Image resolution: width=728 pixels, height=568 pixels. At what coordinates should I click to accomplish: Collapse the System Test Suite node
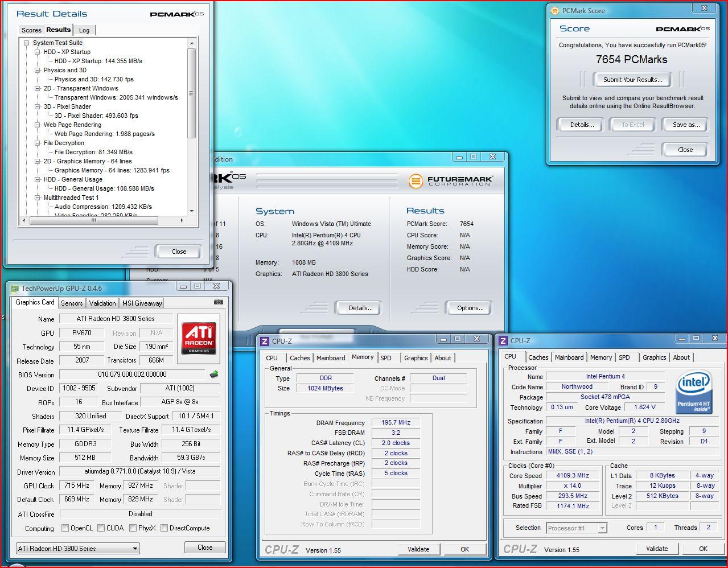point(27,43)
